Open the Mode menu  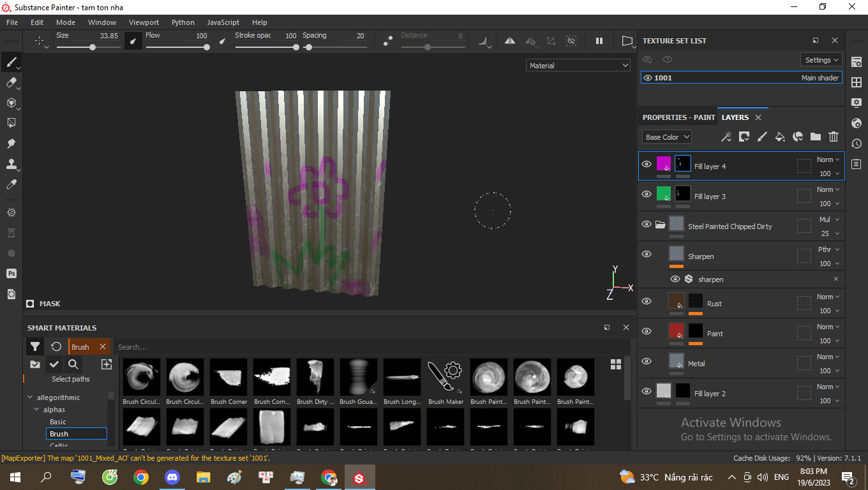click(x=66, y=22)
